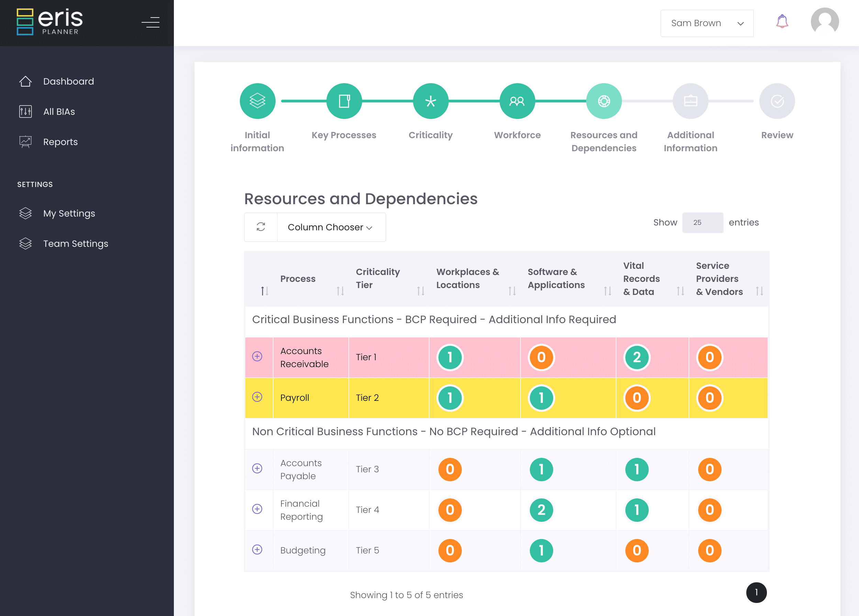Toggle the sidebar hamburger menu icon
This screenshot has height=616, width=859.
[150, 22]
